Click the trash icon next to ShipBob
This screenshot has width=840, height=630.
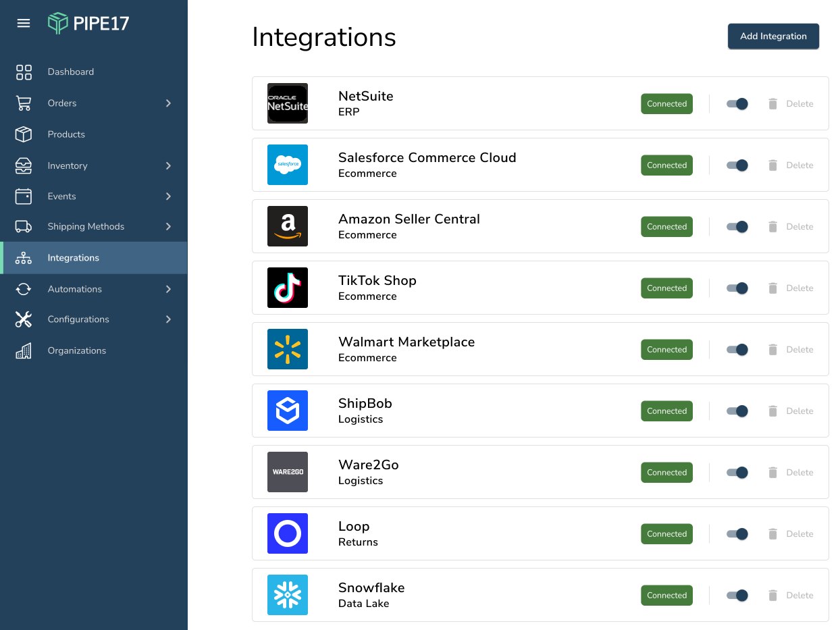772,411
